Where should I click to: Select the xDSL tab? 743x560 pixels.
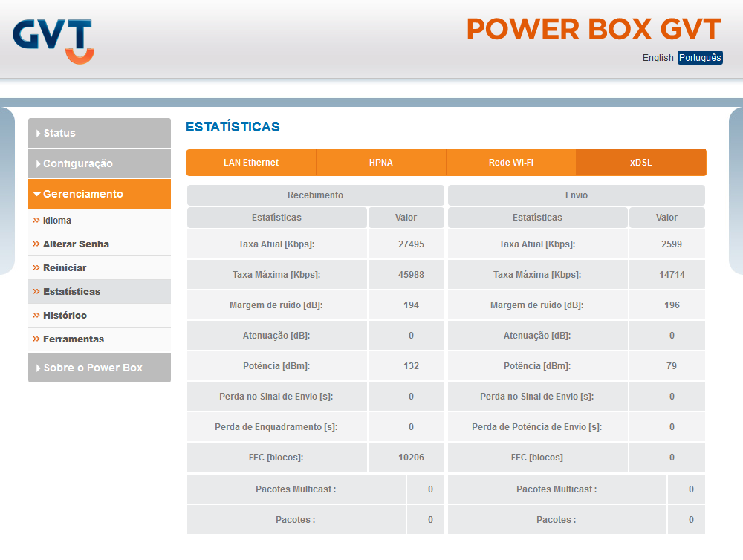coord(640,163)
